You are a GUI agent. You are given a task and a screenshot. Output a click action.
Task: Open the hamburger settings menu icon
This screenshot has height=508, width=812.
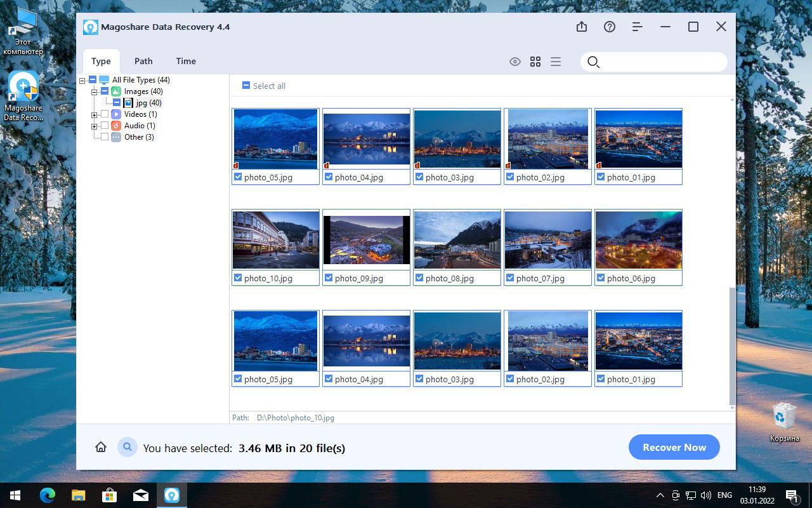(x=638, y=27)
